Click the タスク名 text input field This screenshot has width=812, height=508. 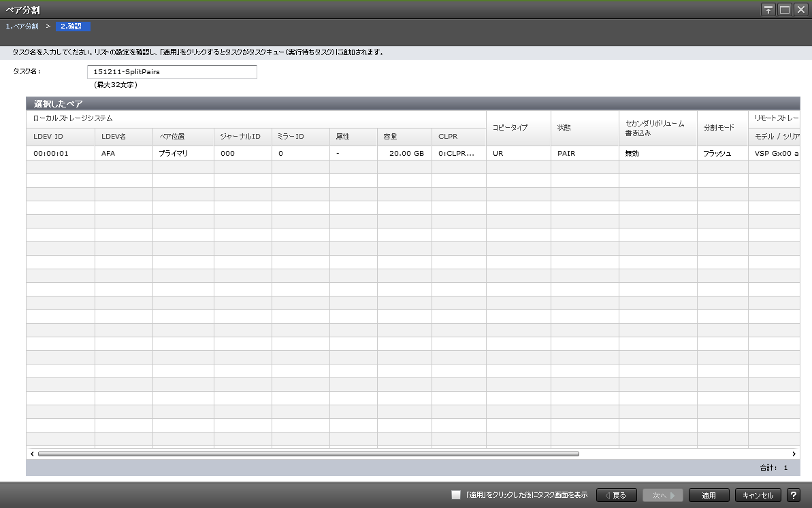[172, 72]
